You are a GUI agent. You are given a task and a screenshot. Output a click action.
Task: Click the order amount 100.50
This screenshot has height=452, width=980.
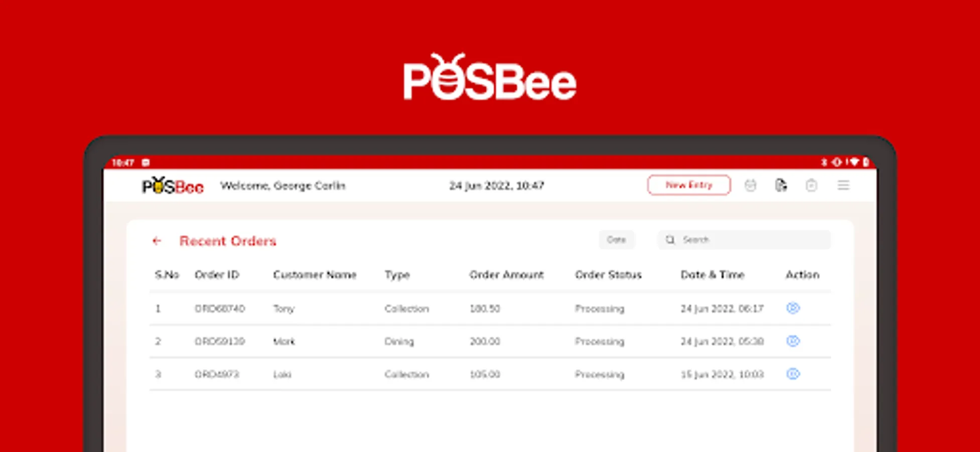(x=485, y=308)
